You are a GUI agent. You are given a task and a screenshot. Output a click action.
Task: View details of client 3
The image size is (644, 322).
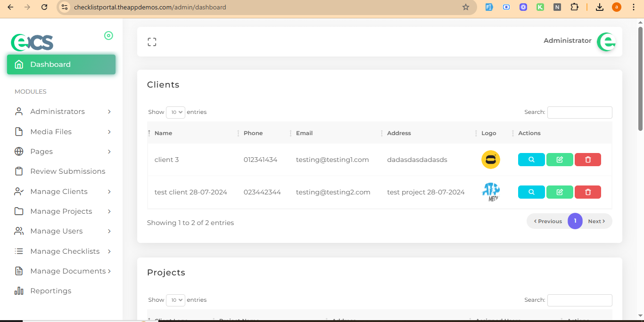coord(531,160)
